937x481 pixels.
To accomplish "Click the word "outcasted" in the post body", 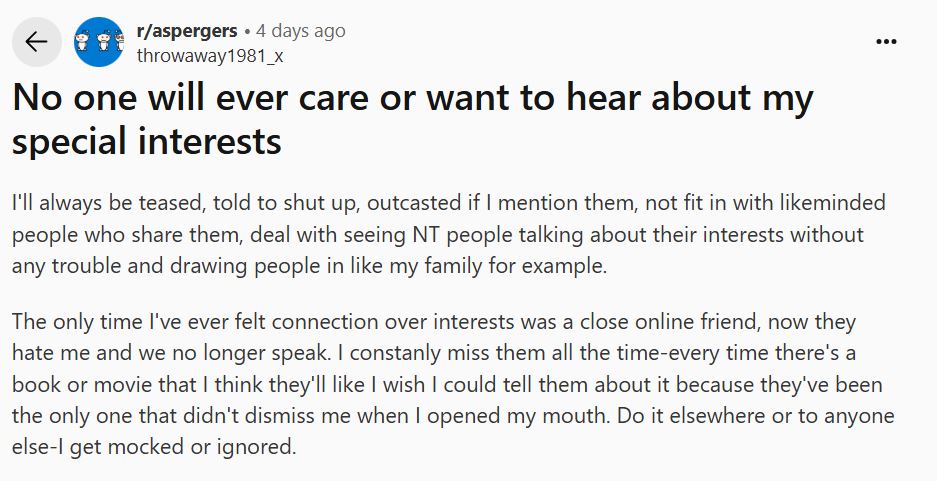I will 414,203.
